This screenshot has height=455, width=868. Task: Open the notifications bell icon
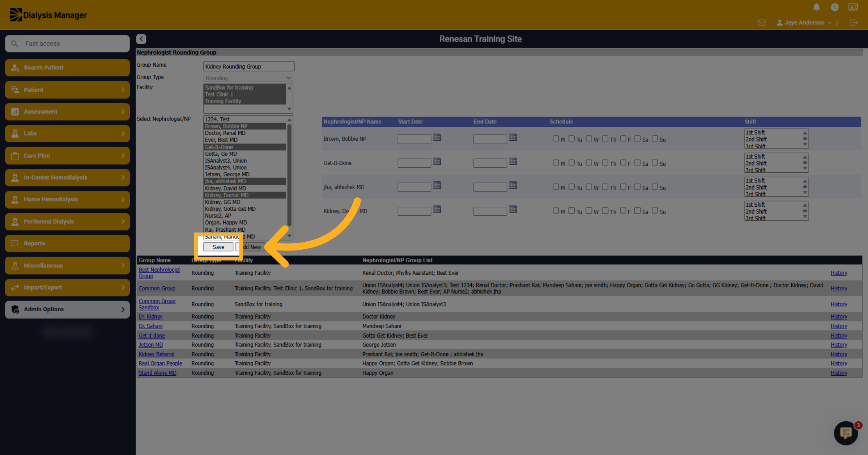coord(816,7)
